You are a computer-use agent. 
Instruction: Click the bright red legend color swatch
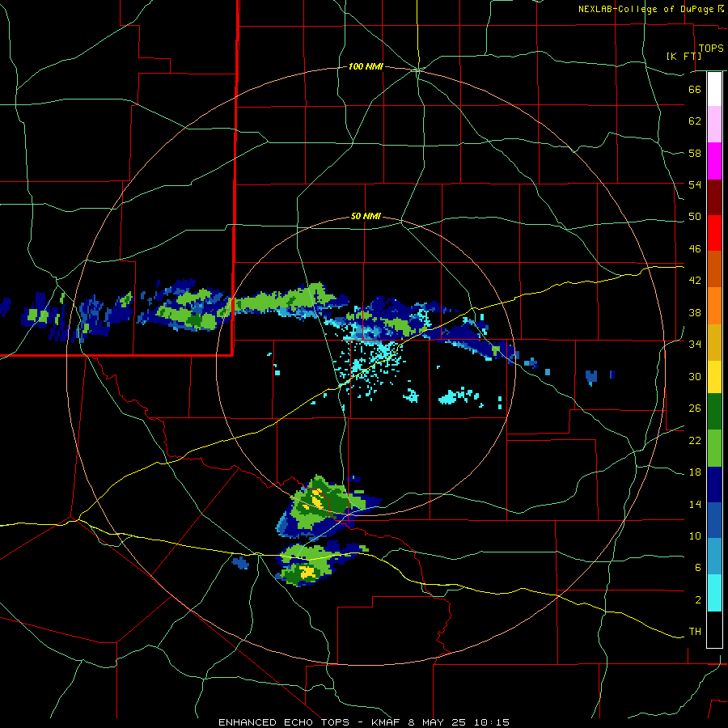714,234
